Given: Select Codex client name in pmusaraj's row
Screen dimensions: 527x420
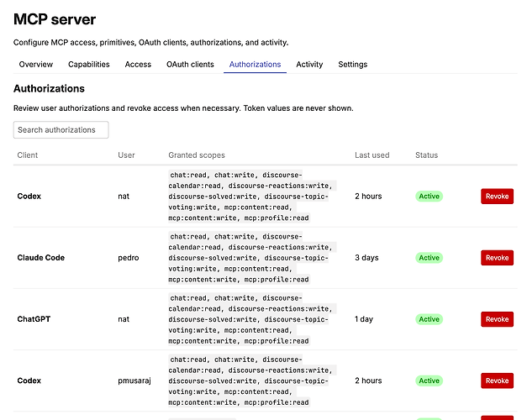Looking at the screenshot, I should 29,381.
